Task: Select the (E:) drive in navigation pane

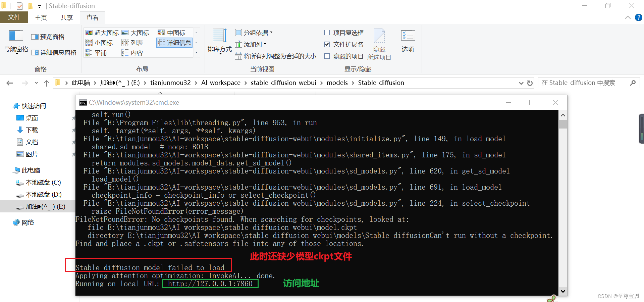Action: click(38, 207)
